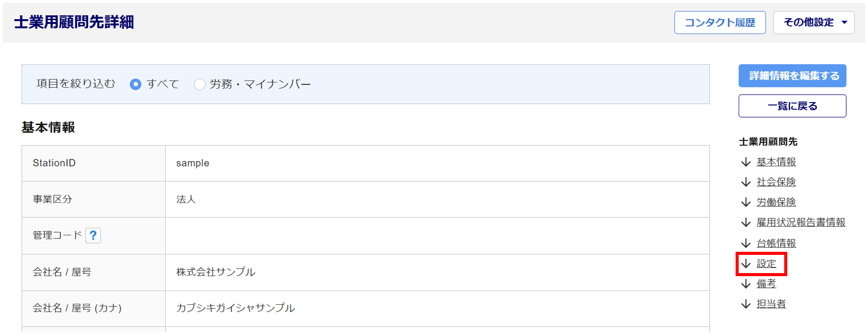This screenshot has height=333, width=868.
Task: Jump to the 担当者 section link
Action: click(x=771, y=304)
